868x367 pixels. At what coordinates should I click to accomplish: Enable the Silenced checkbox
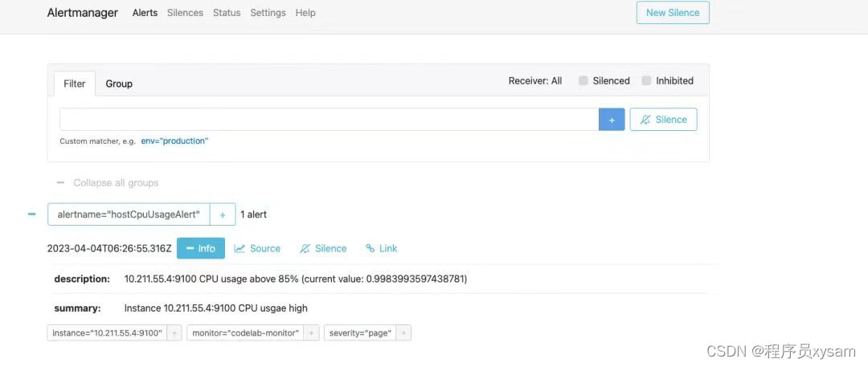[583, 81]
